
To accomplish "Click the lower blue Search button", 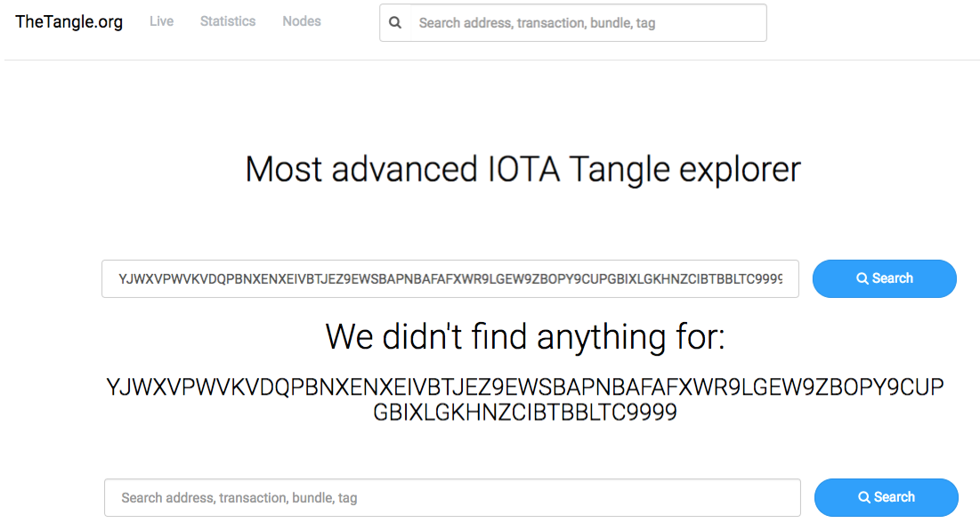I will click(x=887, y=497).
